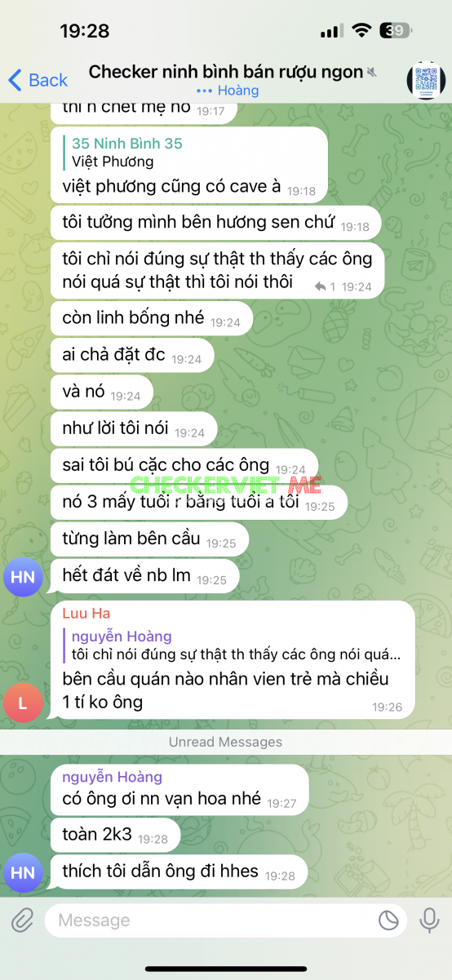
Task: Tap the L avatar of Luu Ha
Action: click(x=23, y=704)
